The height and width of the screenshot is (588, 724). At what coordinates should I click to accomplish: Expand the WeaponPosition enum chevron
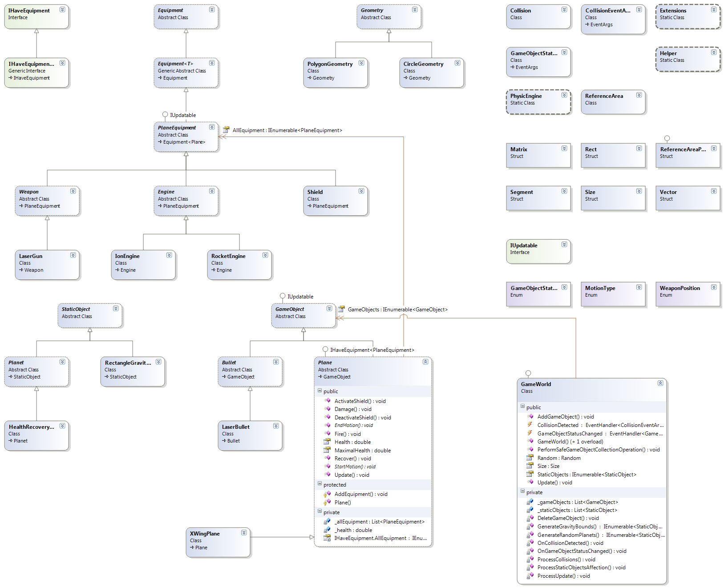coord(714,287)
